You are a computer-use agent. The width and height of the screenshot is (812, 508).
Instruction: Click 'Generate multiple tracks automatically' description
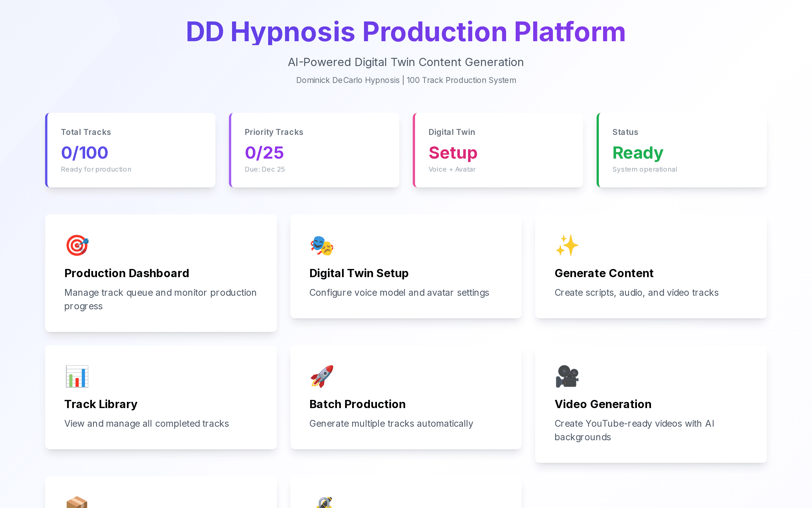click(x=391, y=424)
